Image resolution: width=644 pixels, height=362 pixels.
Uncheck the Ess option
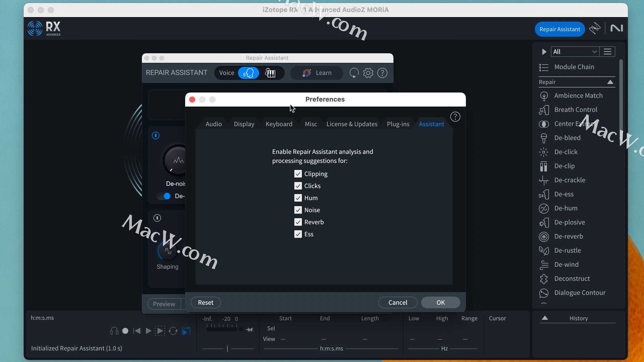click(x=298, y=234)
